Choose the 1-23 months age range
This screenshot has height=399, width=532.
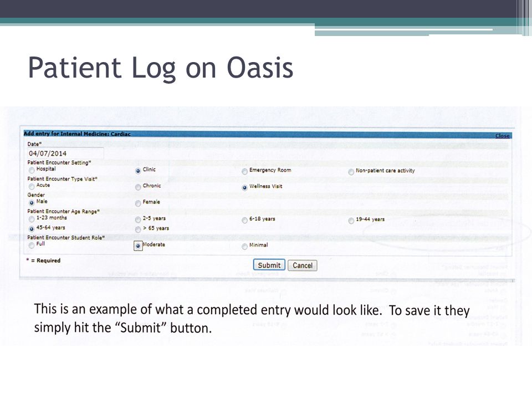tap(32, 219)
